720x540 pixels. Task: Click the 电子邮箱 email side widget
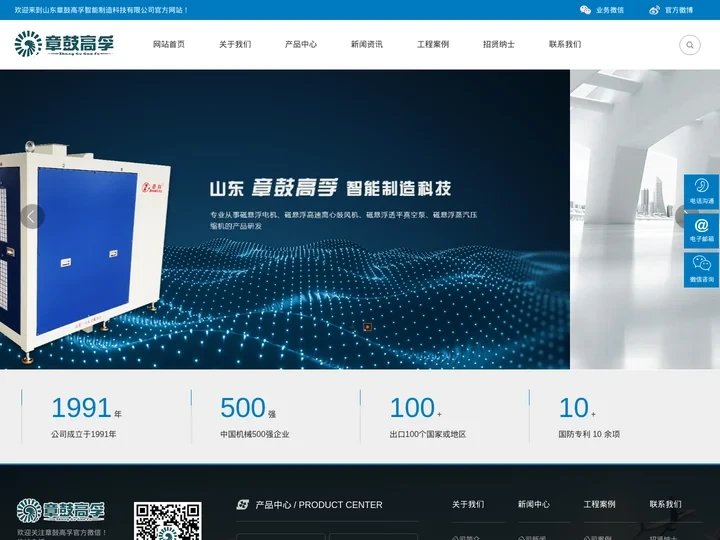click(701, 231)
